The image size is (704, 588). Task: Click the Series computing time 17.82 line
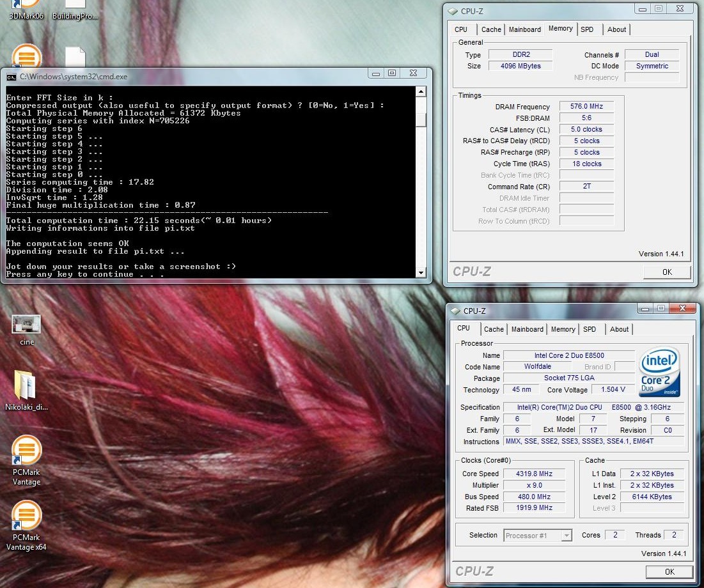(x=80, y=182)
